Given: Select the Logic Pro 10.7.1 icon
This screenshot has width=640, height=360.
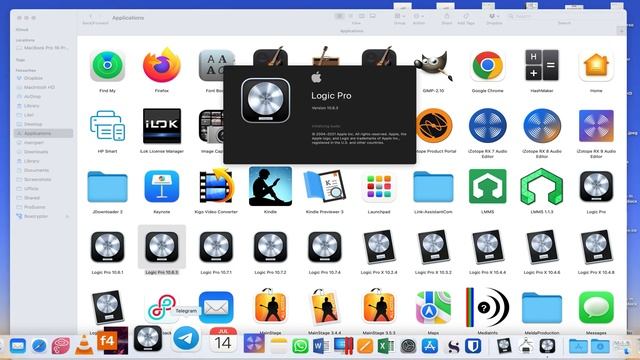Looking at the screenshot, I should [216, 247].
